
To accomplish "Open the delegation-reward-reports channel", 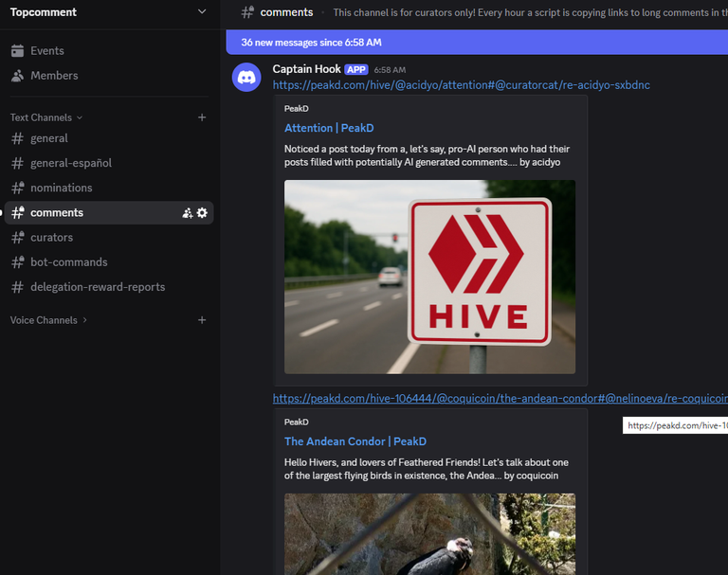I will coord(109,287).
